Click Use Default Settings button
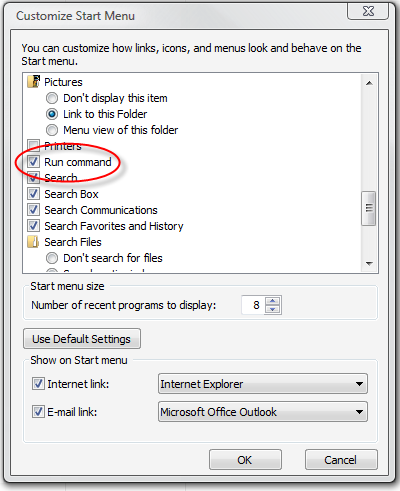 82,339
